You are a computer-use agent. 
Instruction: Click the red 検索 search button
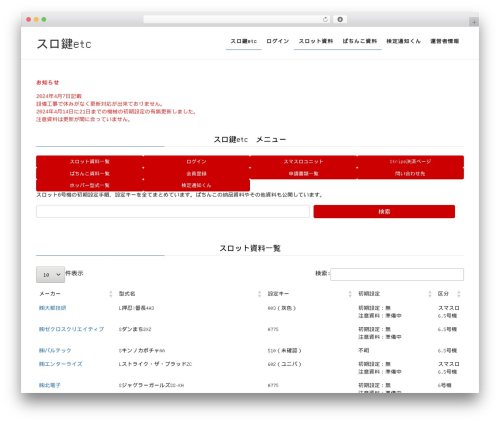pyautogui.click(x=384, y=212)
